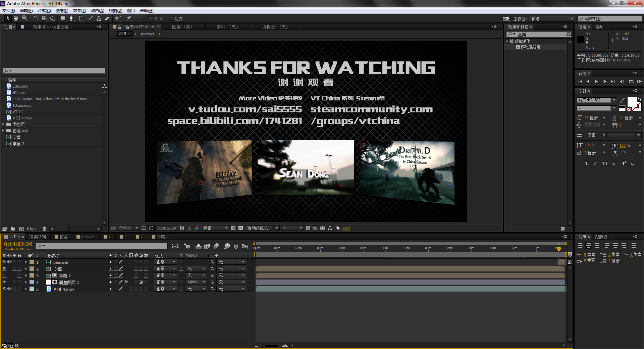Open the 活动摄像机 camera view dropdown
644x349 pixels.
pos(262,228)
